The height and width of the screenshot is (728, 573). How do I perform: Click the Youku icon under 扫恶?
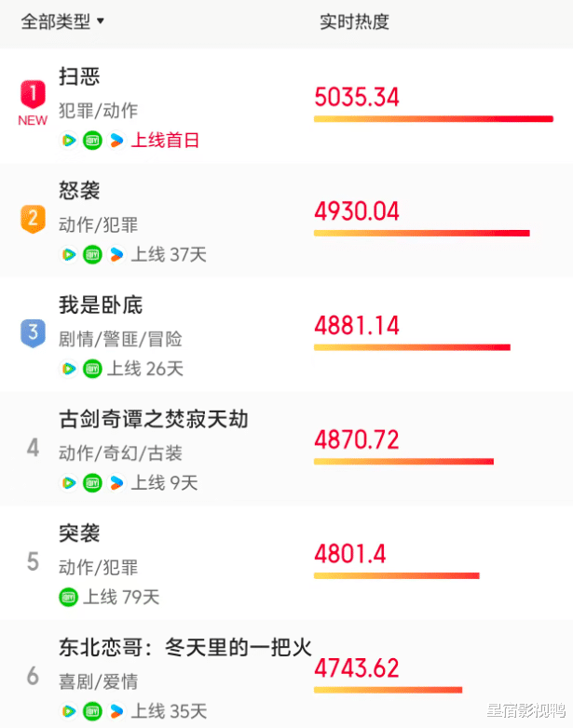(x=116, y=141)
